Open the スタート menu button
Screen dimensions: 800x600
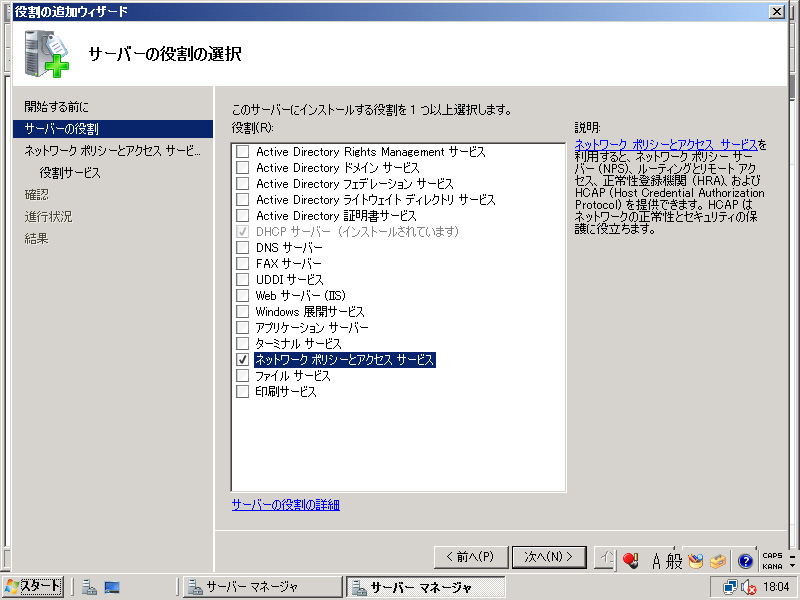point(33,587)
